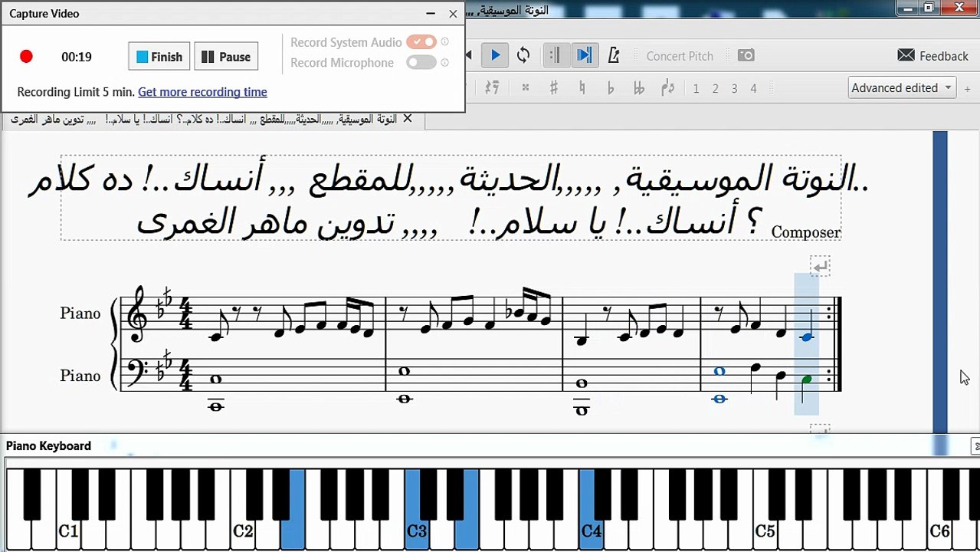980x552 pixels.
Task: Maximize the main score window
Action: (x=929, y=7)
